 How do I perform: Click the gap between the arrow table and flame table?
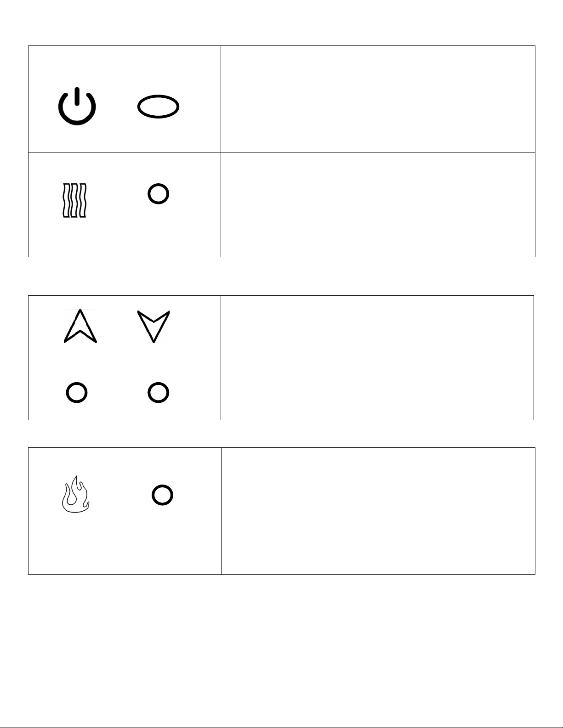(281, 434)
